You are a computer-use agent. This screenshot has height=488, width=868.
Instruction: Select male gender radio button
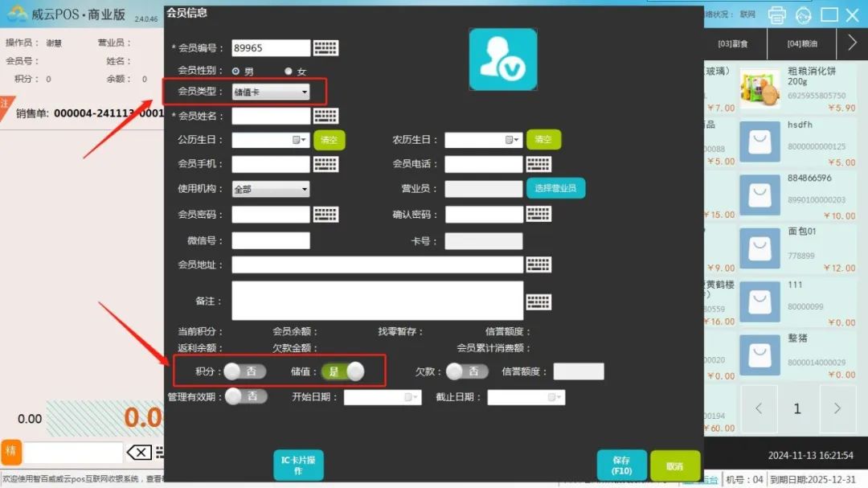tap(235, 72)
